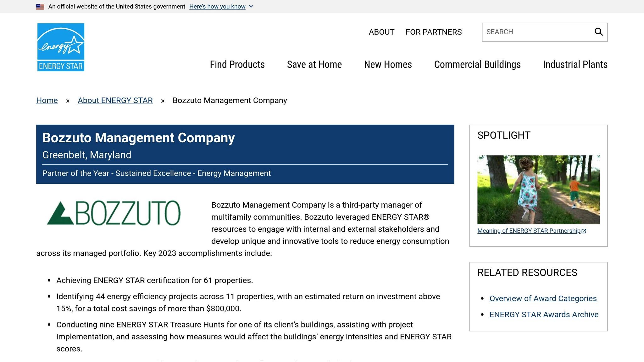Open Overview of Award Categories link
Viewport: 644px width, 362px height.
point(543,299)
